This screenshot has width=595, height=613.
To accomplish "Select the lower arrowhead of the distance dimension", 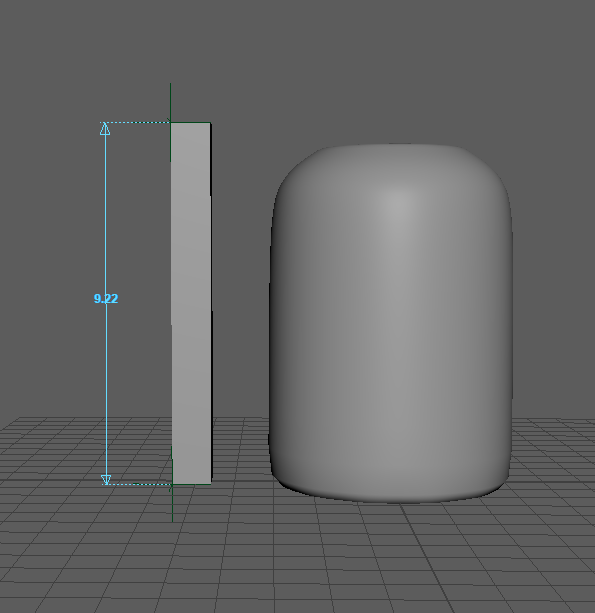I will [106, 480].
